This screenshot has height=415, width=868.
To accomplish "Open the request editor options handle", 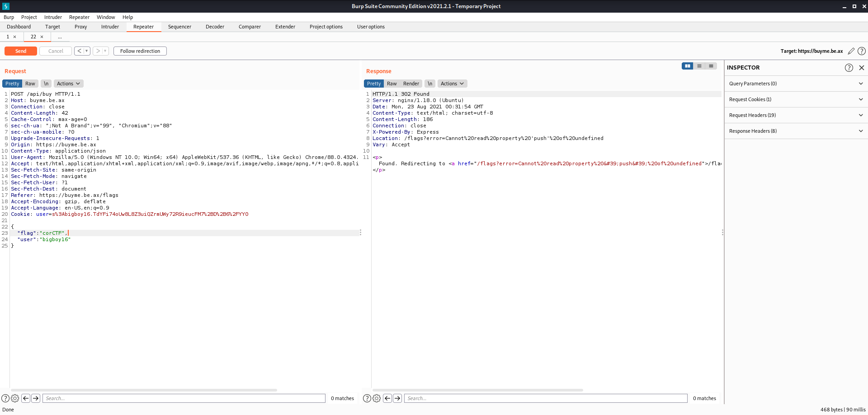I will click(x=360, y=233).
